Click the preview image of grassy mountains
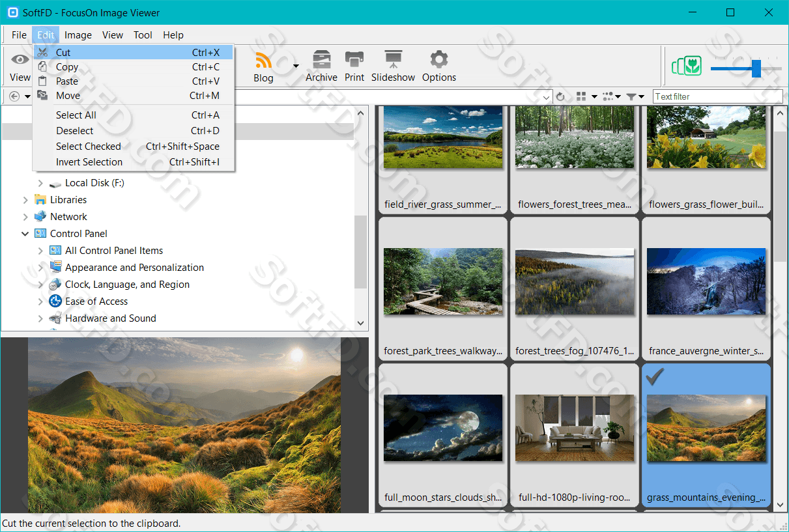The image size is (789, 532). coord(184,425)
